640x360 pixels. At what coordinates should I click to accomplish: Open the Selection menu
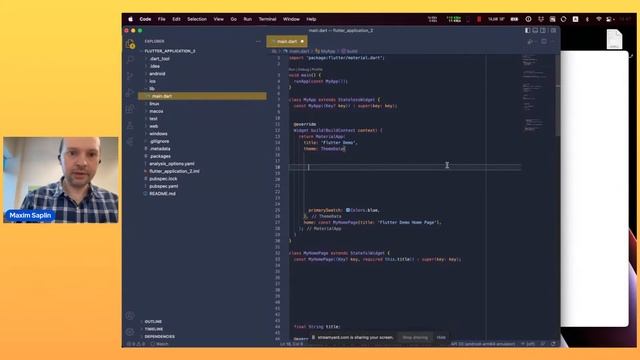(197, 19)
